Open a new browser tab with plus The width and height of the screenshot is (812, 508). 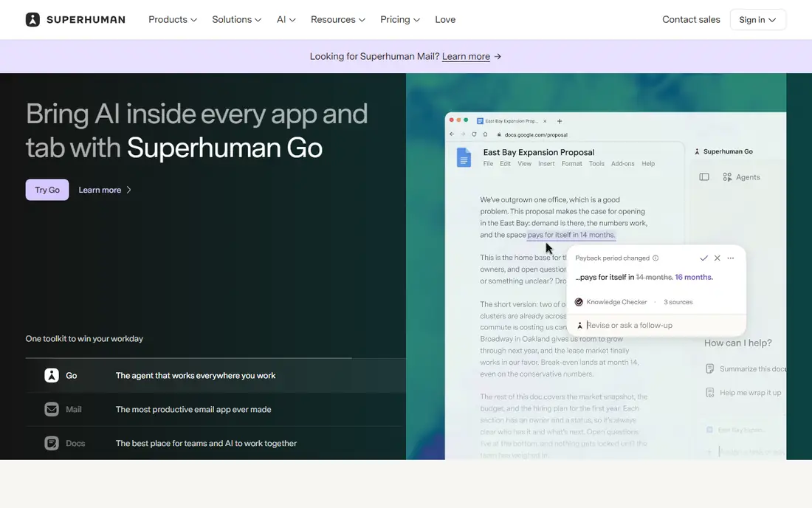tap(560, 121)
